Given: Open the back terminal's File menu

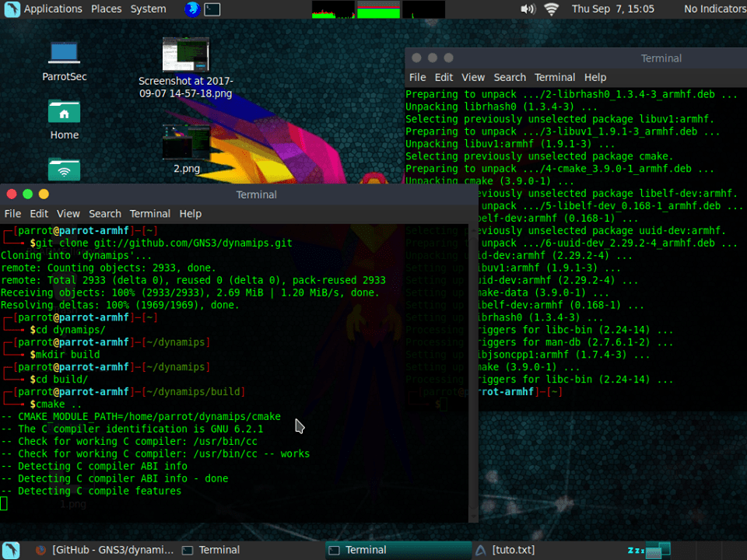Looking at the screenshot, I should 417,77.
